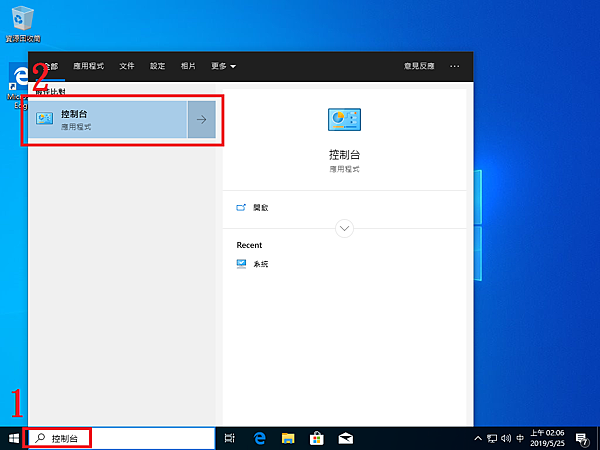
Task: Select the 控制台 best match result
Action: point(108,120)
